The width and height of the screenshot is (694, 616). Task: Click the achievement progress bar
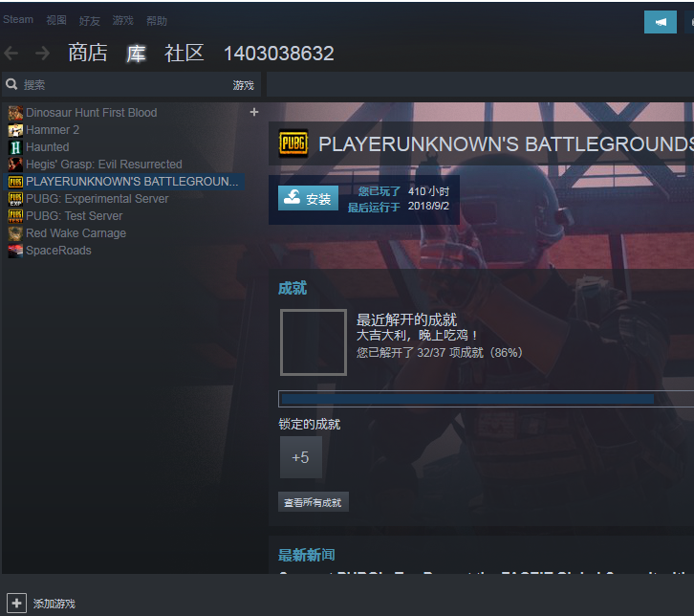tap(486, 399)
